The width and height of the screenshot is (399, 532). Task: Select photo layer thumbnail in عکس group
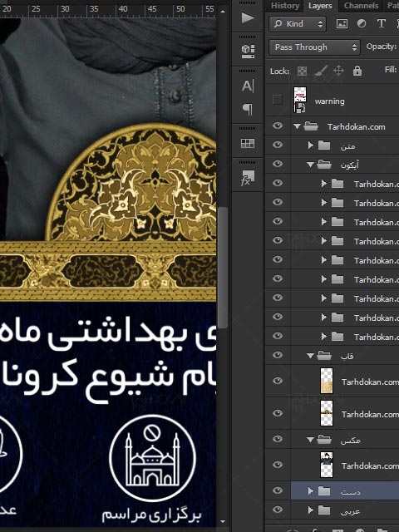[x=327, y=465]
